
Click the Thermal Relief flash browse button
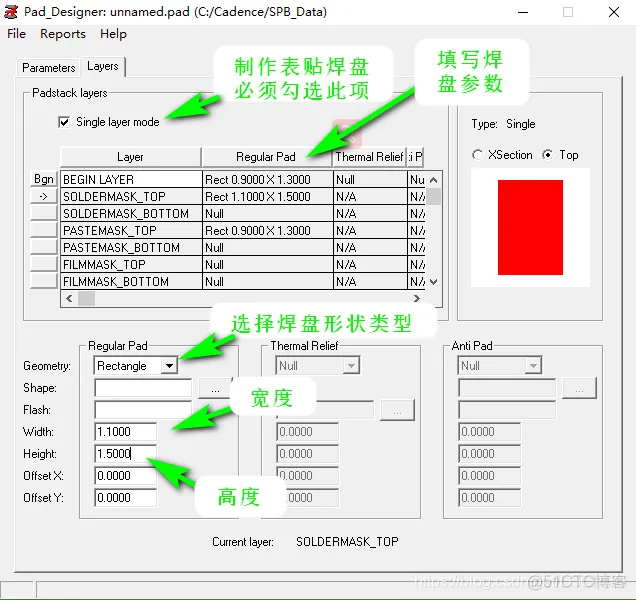[x=397, y=410]
